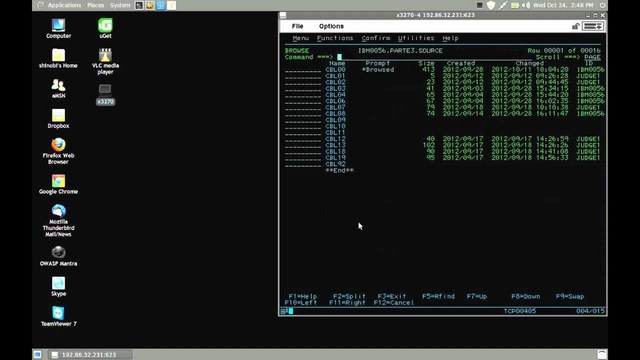Click the date and time clock in the panel

[563, 5]
